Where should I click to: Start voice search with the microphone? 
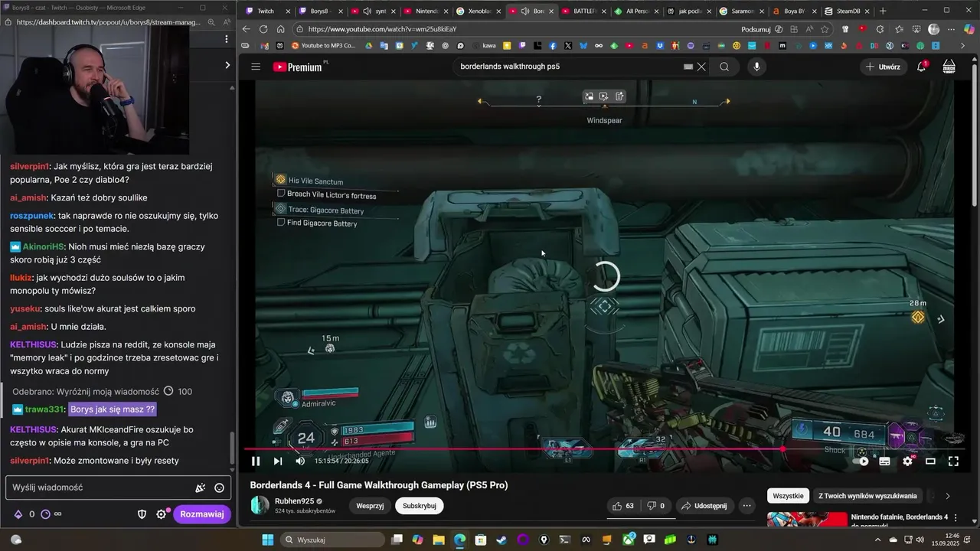tap(756, 67)
